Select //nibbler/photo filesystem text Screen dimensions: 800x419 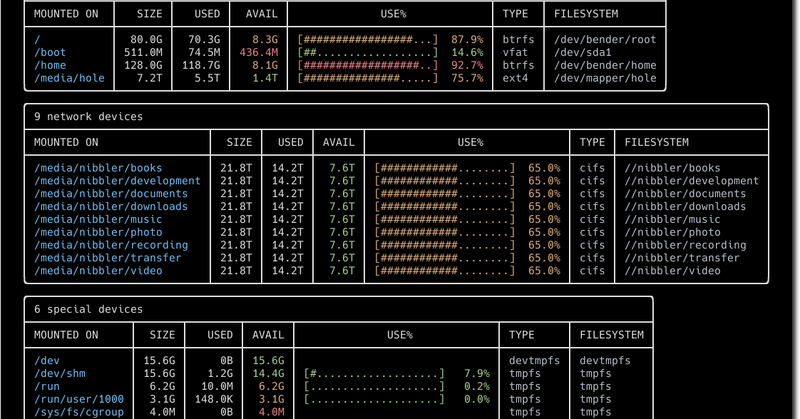pos(672,232)
